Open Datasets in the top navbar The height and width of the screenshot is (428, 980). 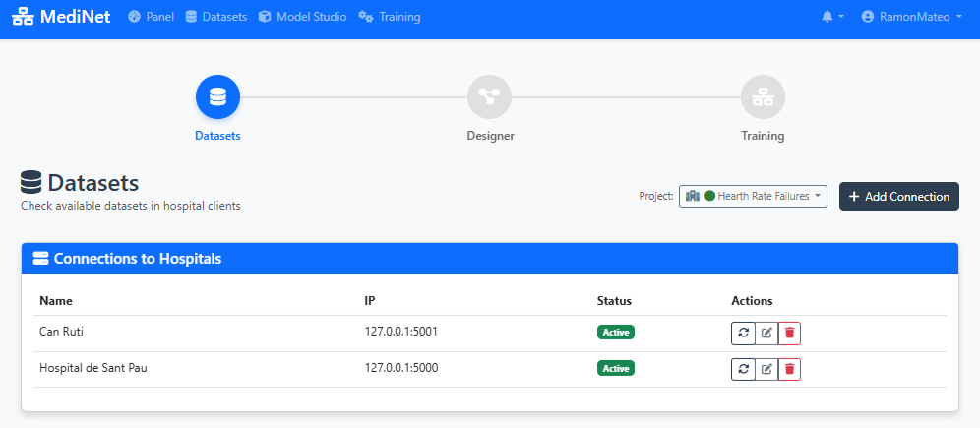(216, 17)
